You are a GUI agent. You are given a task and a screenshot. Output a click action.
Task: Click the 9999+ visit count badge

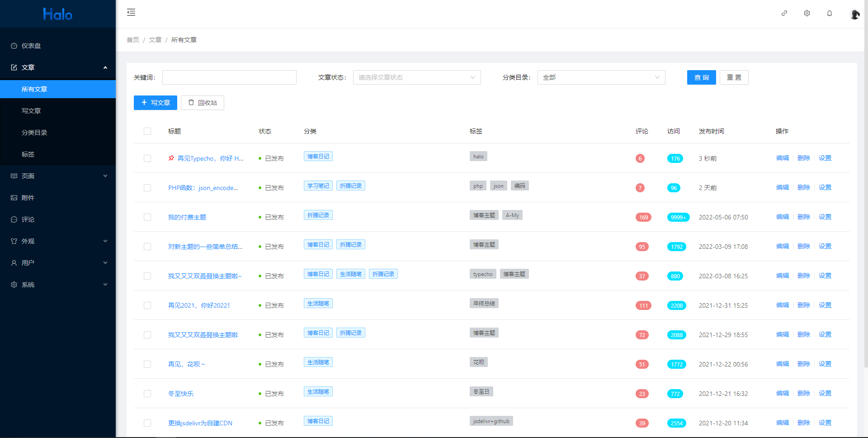pos(677,217)
